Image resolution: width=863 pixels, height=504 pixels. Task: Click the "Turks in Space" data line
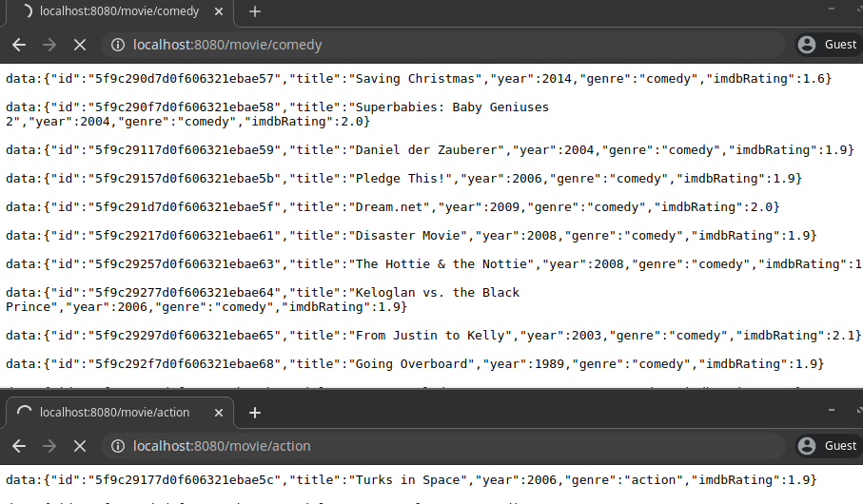411,480
